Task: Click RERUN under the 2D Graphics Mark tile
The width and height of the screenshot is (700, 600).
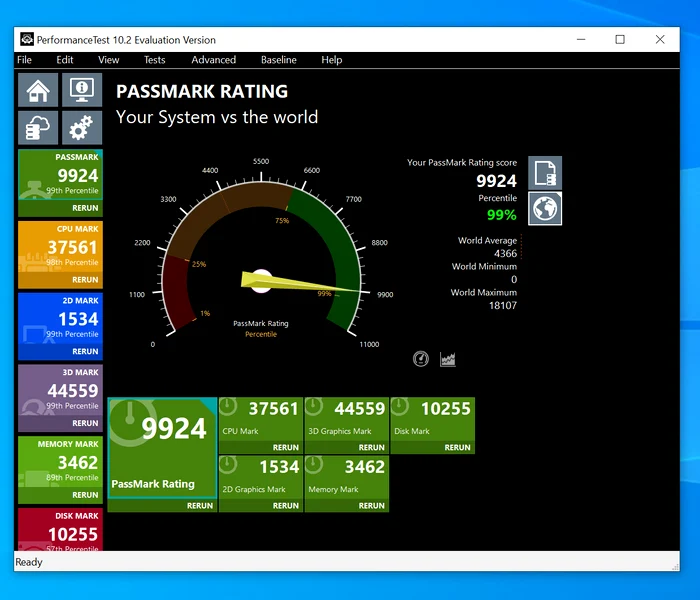Action: [x=286, y=506]
